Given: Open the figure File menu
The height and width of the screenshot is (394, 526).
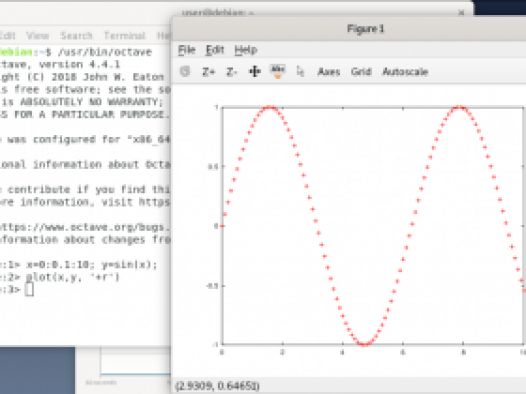Looking at the screenshot, I should pos(187,50).
